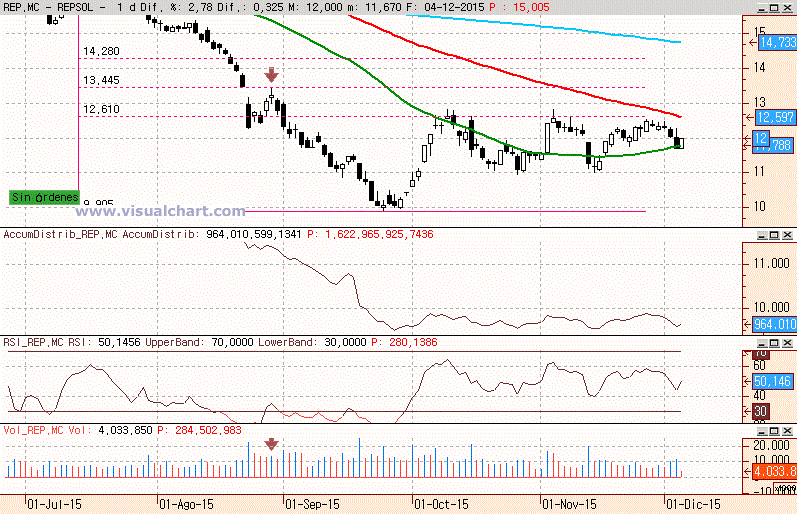
Task: Click the 4.033.8 volume axis label
Action: (x=774, y=471)
